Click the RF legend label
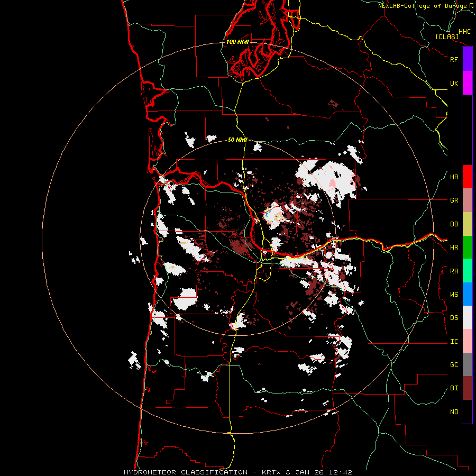The image size is (476, 476). click(454, 59)
